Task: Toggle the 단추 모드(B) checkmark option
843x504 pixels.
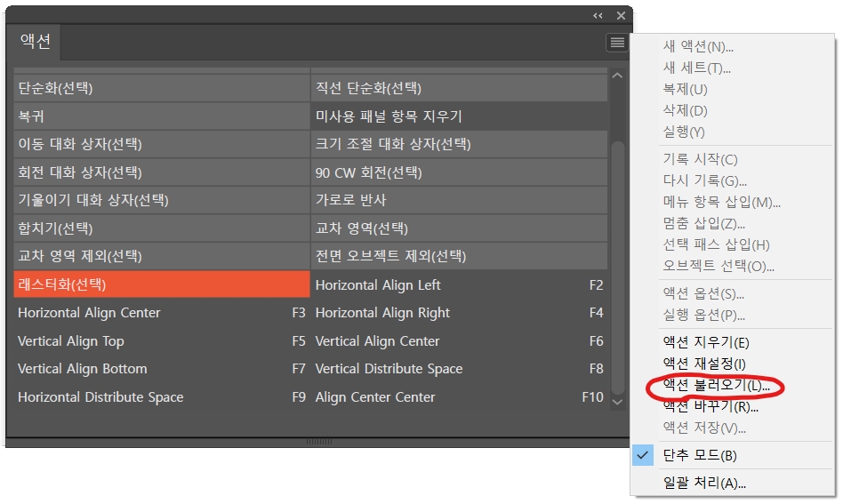Action: coord(732,455)
